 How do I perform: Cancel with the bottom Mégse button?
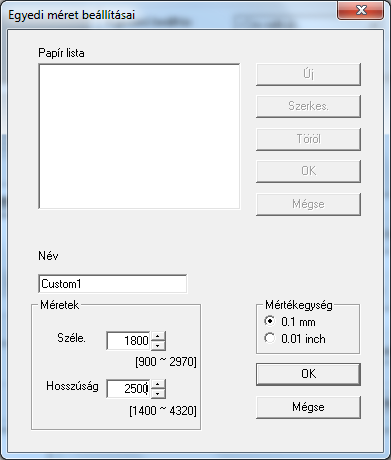tap(308, 407)
